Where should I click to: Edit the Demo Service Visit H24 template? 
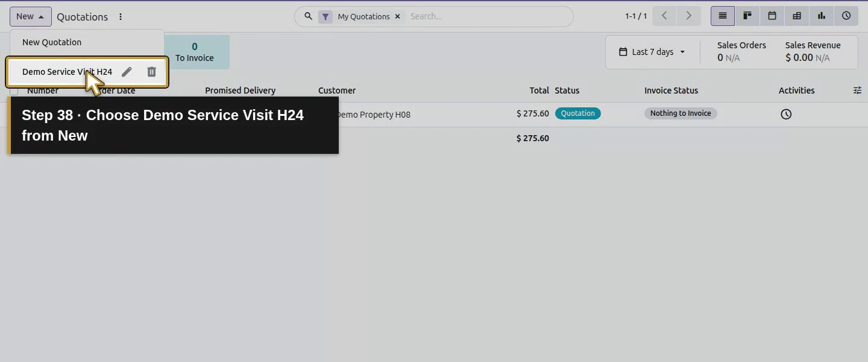(127, 72)
